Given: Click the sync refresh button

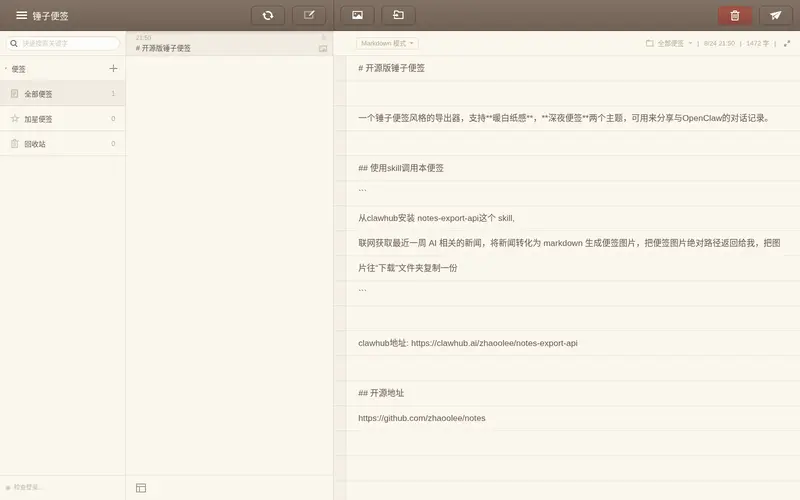Looking at the screenshot, I should pos(268,15).
